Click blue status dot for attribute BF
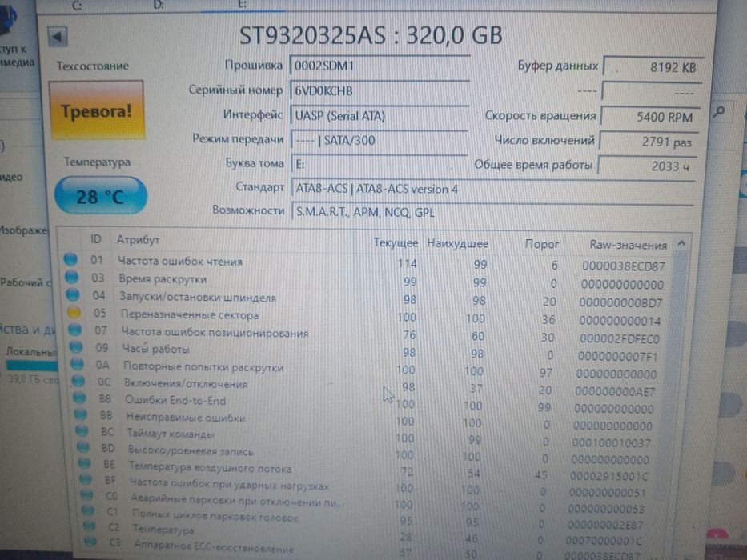 pos(86,479)
